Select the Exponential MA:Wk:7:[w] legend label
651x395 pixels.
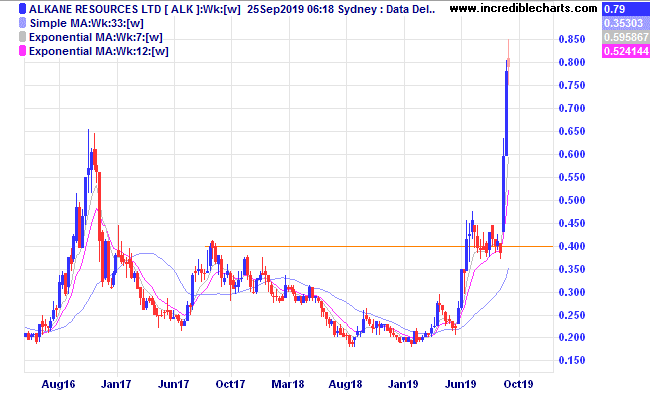coord(95,37)
